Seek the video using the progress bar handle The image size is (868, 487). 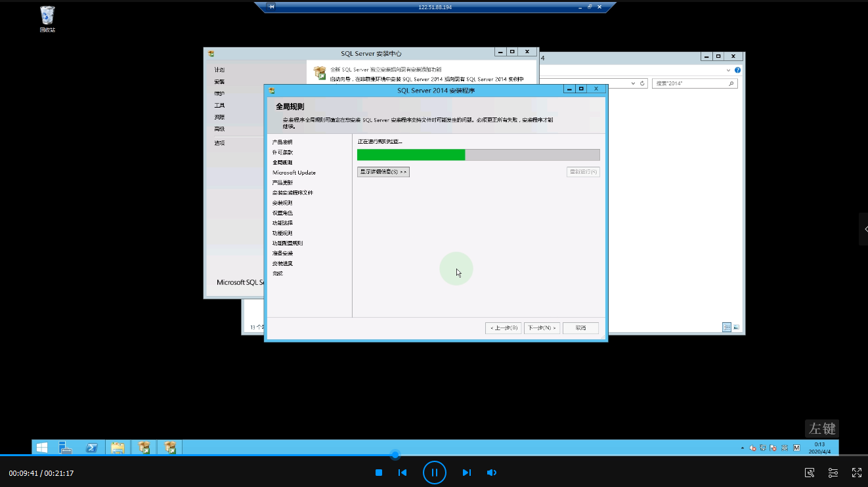click(x=395, y=455)
